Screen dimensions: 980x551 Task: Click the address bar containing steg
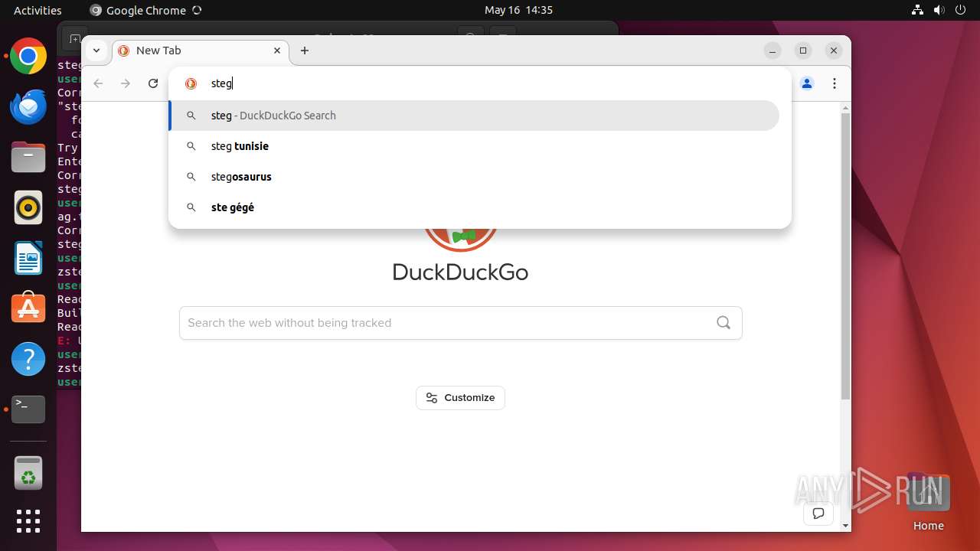pyautogui.click(x=479, y=83)
